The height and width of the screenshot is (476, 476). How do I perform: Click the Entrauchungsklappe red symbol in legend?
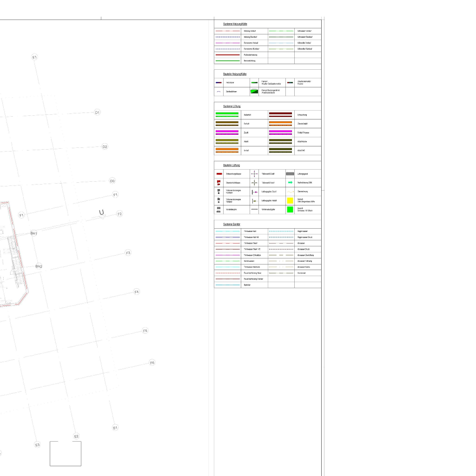(218, 174)
